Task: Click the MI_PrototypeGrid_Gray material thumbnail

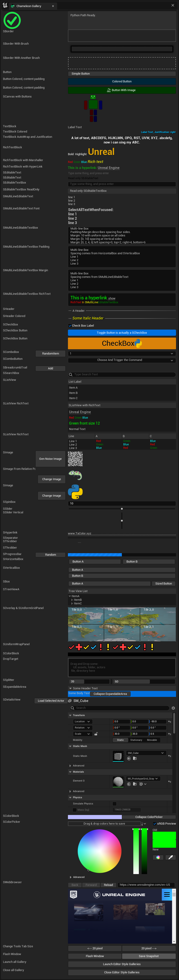Action: (x=118, y=781)
